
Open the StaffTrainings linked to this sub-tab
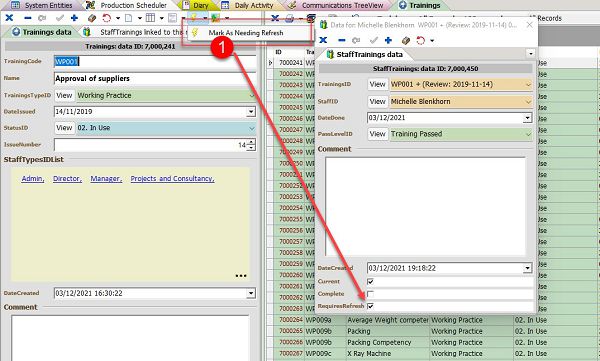(x=134, y=32)
